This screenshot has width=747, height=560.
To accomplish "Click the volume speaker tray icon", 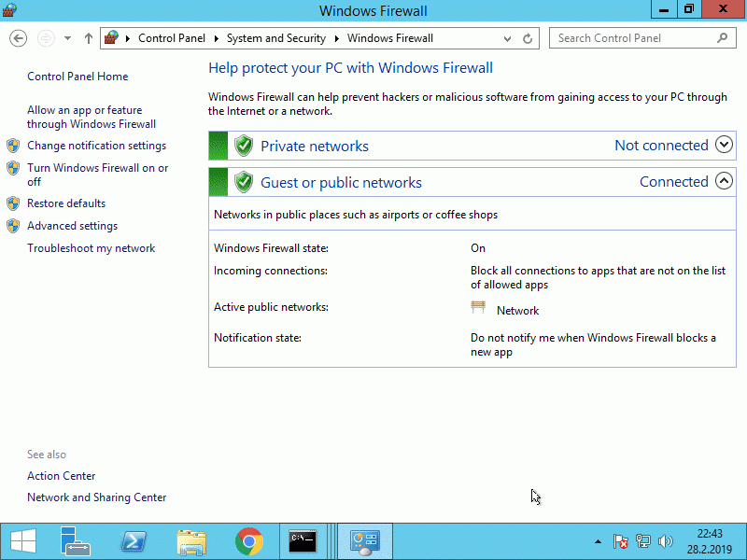I will [x=666, y=541].
